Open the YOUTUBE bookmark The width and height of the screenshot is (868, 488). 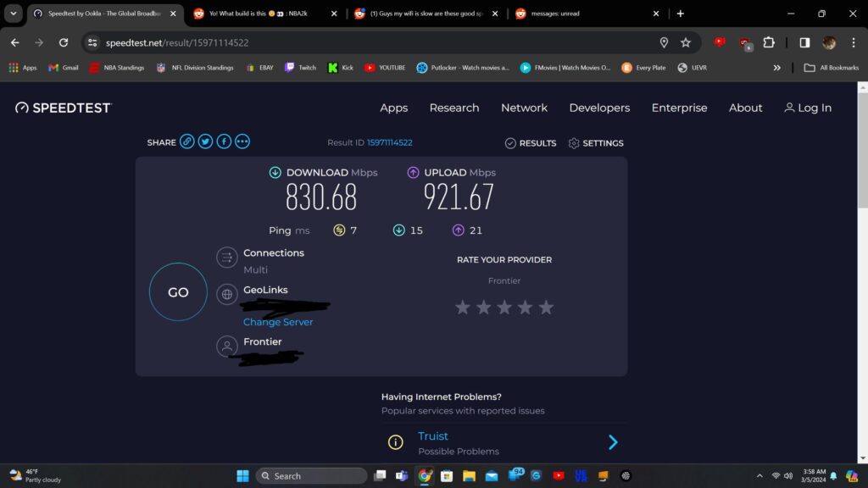[385, 68]
